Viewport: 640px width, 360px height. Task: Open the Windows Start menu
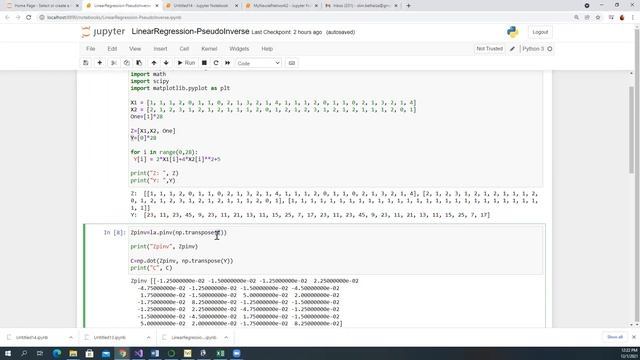7,353
